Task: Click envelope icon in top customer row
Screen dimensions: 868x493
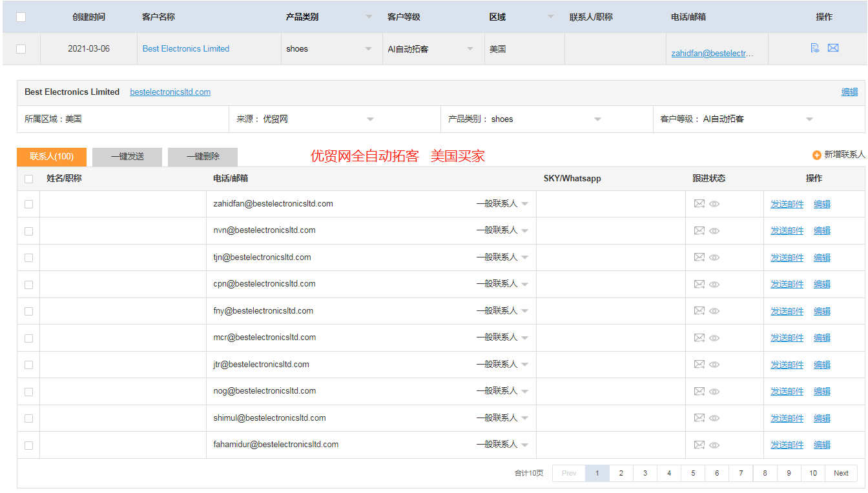Action: click(x=833, y=48)
